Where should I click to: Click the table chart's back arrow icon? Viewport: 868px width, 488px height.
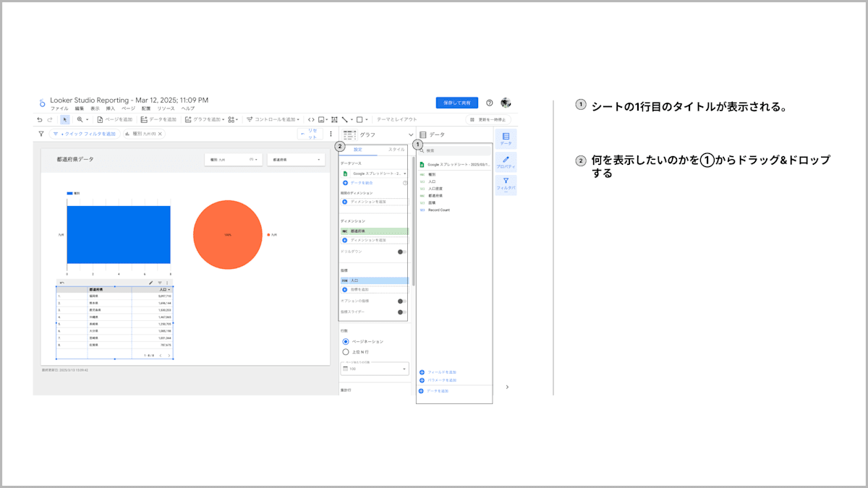tap(61, 283)
